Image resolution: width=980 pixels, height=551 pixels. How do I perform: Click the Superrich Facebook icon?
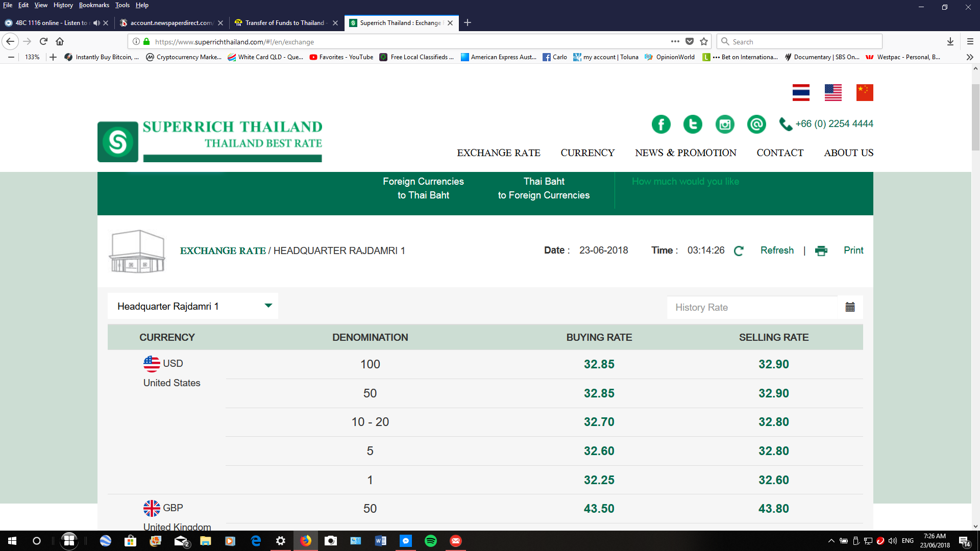tap(661, 124)
